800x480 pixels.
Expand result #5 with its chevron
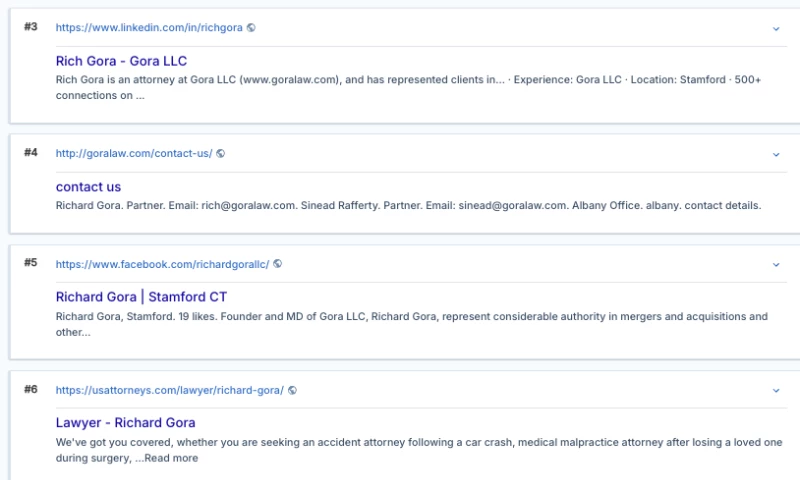click(x=776, y=265)
